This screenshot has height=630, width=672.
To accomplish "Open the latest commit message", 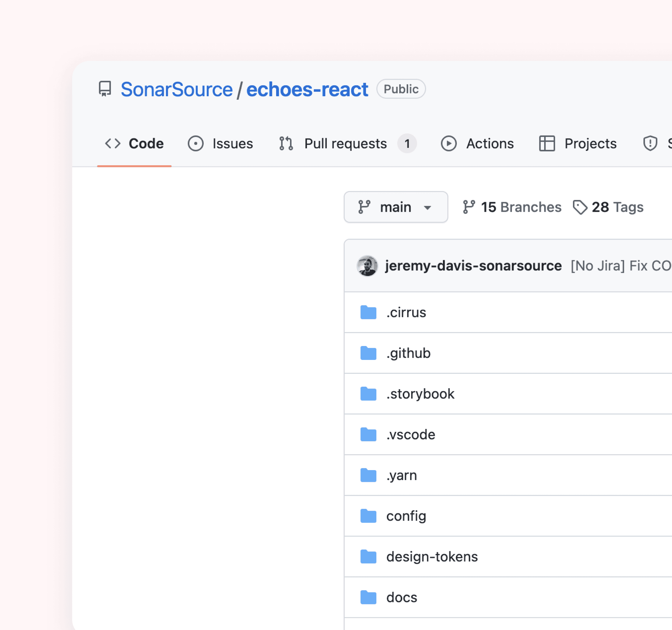I will point(621,266).
